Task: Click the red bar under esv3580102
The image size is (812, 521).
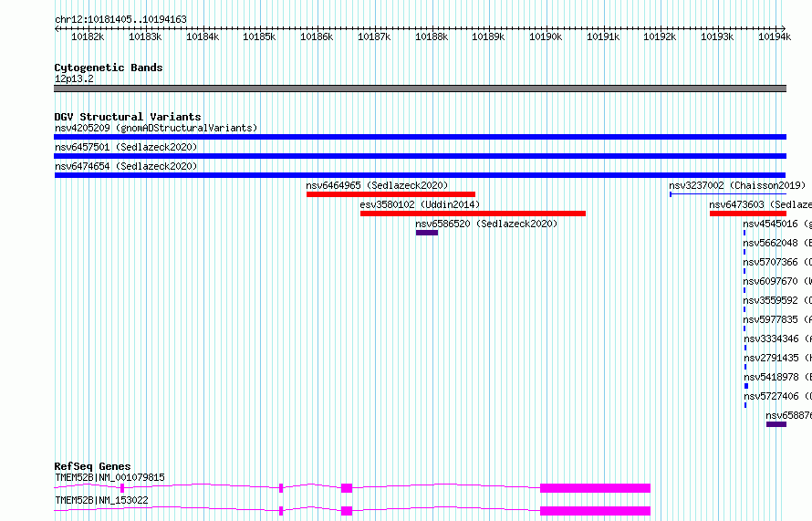Action: 473,214
